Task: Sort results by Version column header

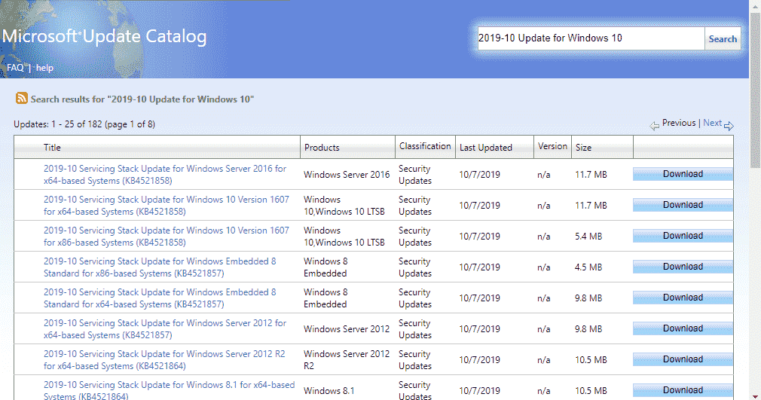Action: click(x=552, y=146)
